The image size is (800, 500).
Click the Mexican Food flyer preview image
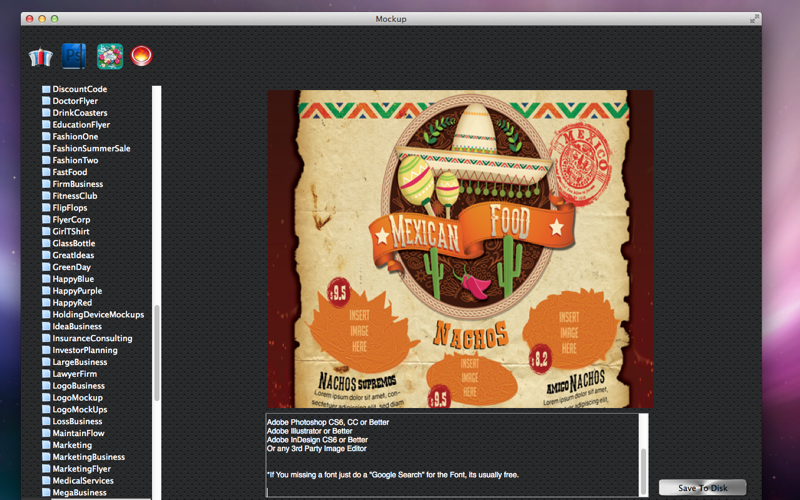[x=461, y=249]
